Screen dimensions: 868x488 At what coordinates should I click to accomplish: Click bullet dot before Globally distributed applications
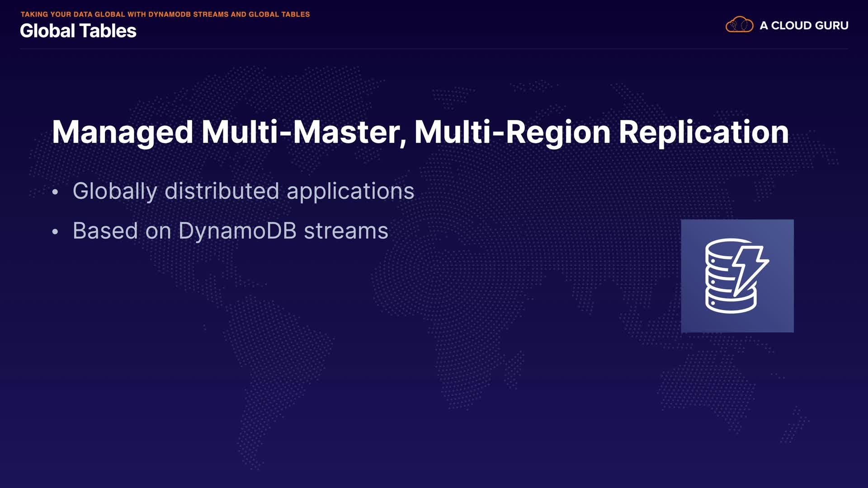55,192
